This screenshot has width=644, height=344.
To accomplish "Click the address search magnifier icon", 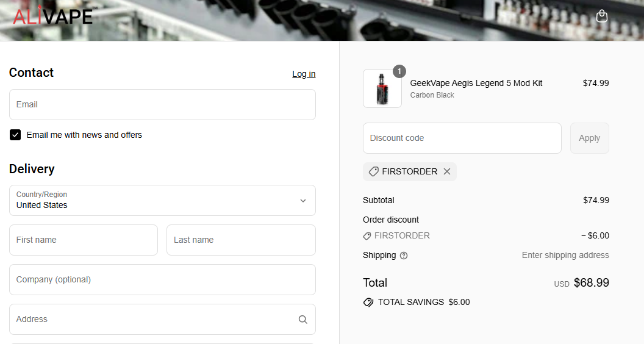I will (302, 320).
